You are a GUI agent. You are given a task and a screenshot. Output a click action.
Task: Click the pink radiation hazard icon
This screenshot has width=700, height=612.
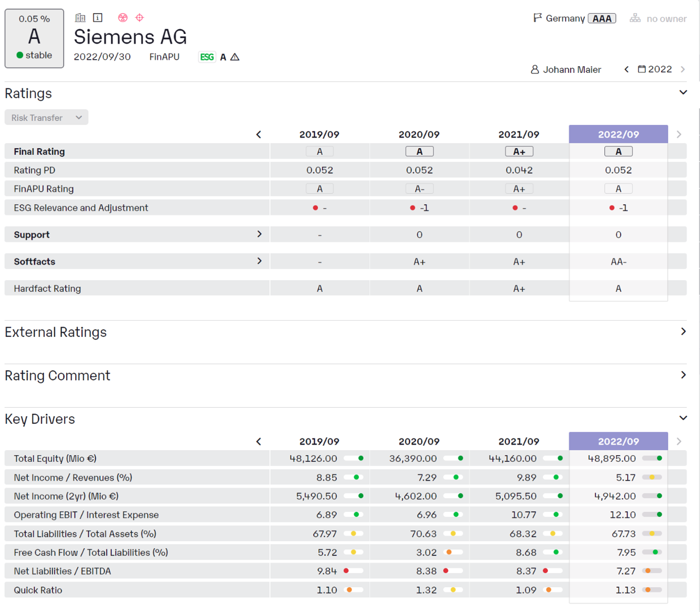point(123,18)
